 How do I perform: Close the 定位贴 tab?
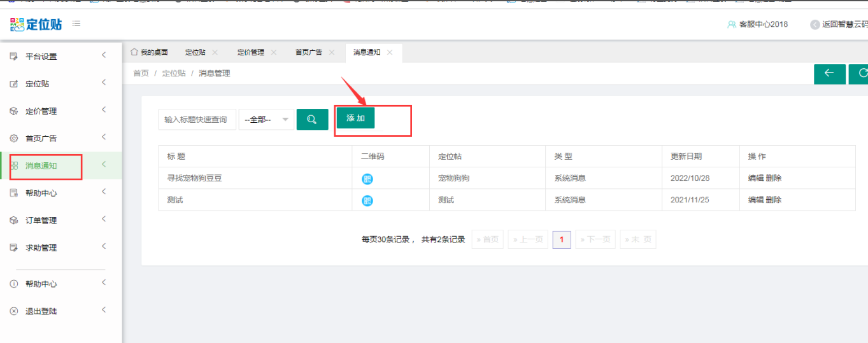coord(215,52)
